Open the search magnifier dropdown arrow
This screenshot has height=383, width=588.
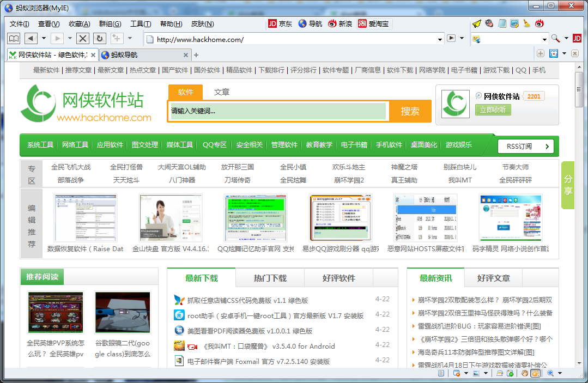coord(566,38)
